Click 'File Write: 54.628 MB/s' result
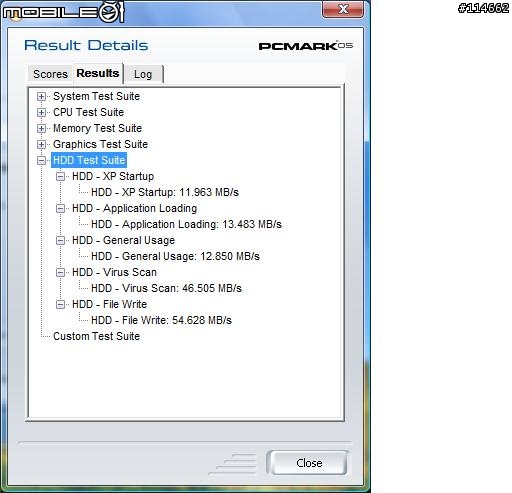 point(161,320)
